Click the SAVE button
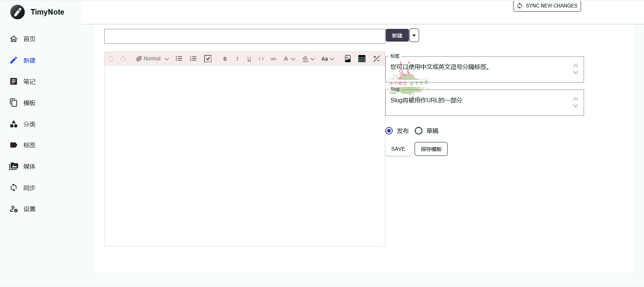The height and width of the screenshot is (287, 644). click(398, 149)
